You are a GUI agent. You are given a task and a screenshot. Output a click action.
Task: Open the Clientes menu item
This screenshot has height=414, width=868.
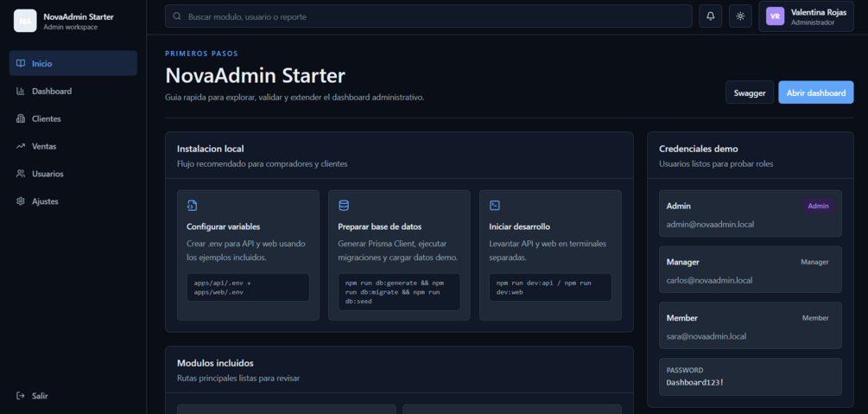[73, 118]
